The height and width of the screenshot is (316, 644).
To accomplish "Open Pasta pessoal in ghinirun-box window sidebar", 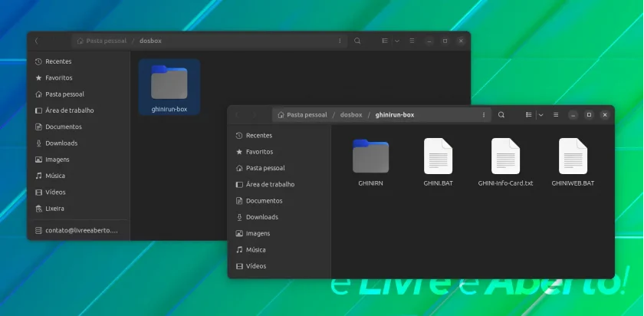I will coord(280,168).
